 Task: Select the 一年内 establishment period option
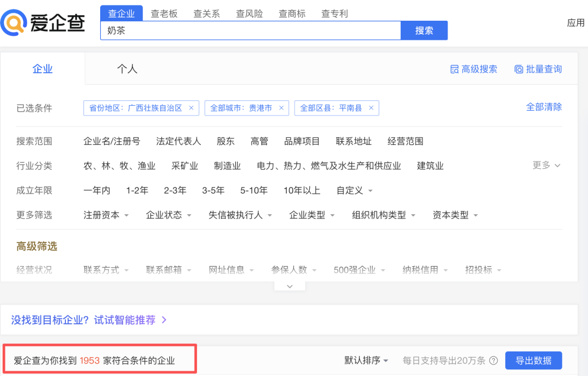click(97, 190)
